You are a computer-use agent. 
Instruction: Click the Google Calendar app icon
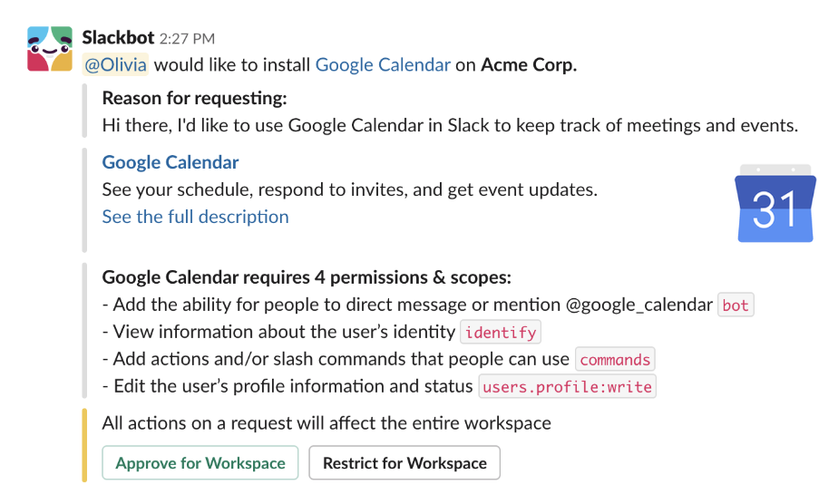(774, 204)
